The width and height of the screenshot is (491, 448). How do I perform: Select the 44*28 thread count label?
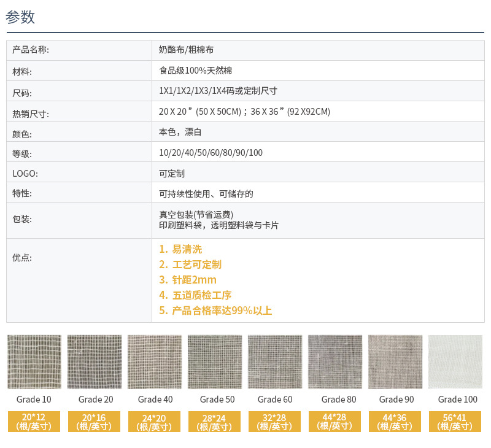[334, 422]
